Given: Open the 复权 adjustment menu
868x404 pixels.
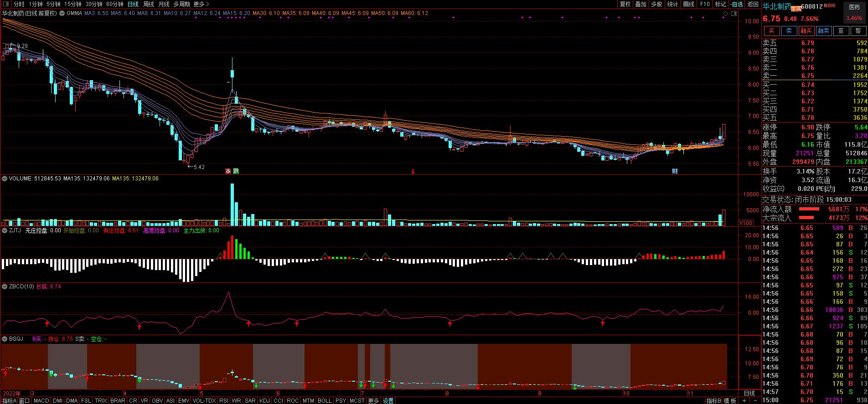Looking at the screenshot, I should (x=625, y=4).
